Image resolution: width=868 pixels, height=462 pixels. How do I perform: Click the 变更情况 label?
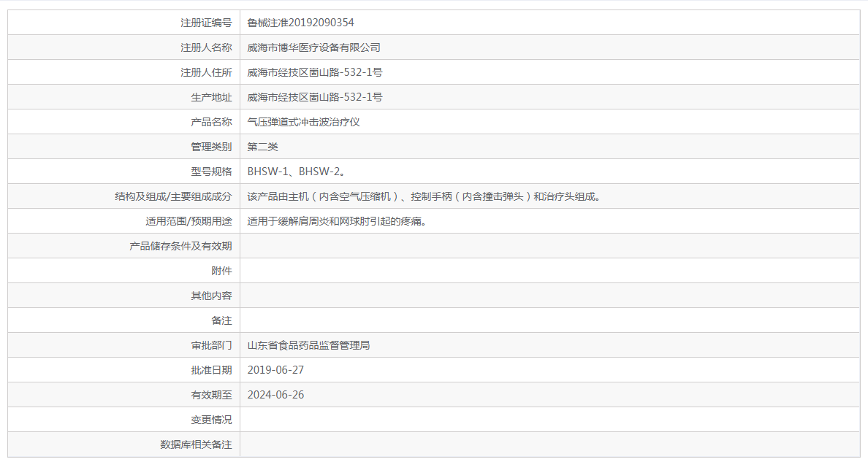click(x=211, y=420)
